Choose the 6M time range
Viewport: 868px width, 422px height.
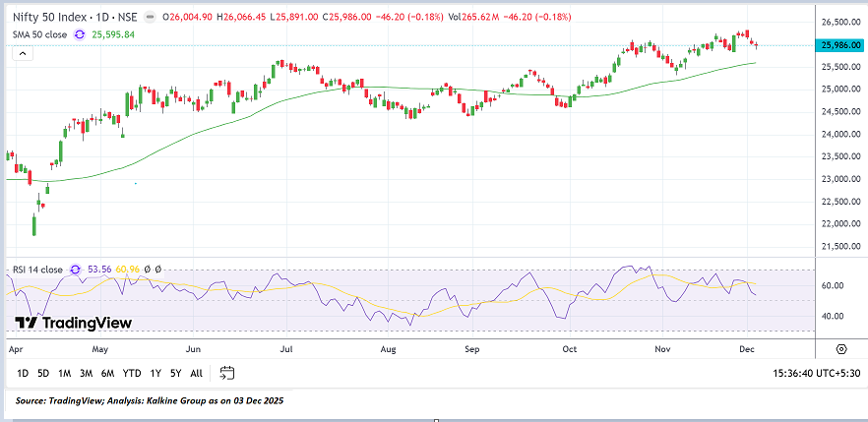pos(108,373)
